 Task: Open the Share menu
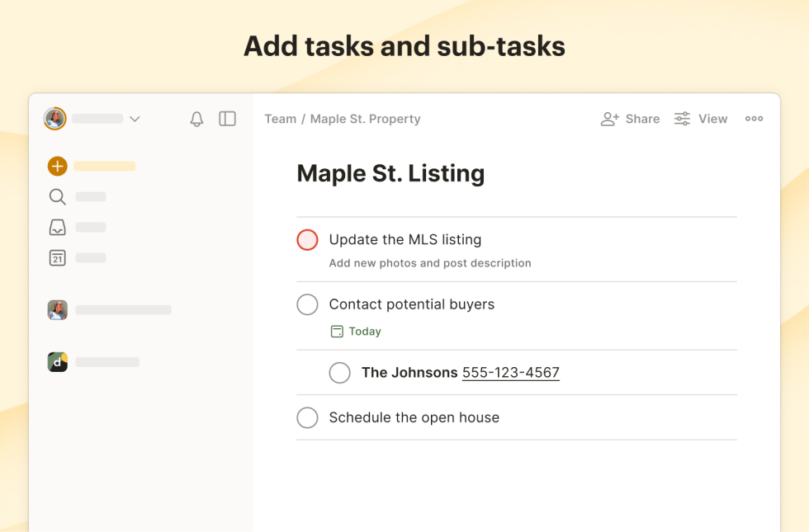coord(630,119)
